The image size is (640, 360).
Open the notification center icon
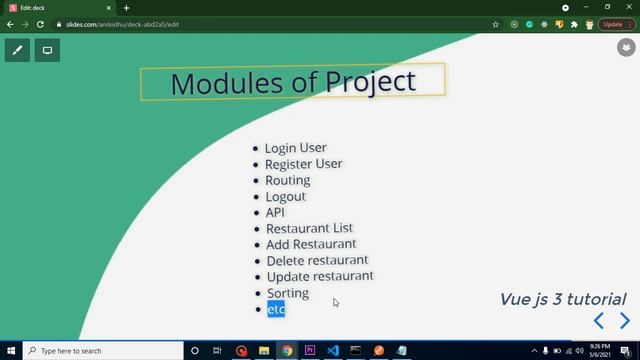626,351
